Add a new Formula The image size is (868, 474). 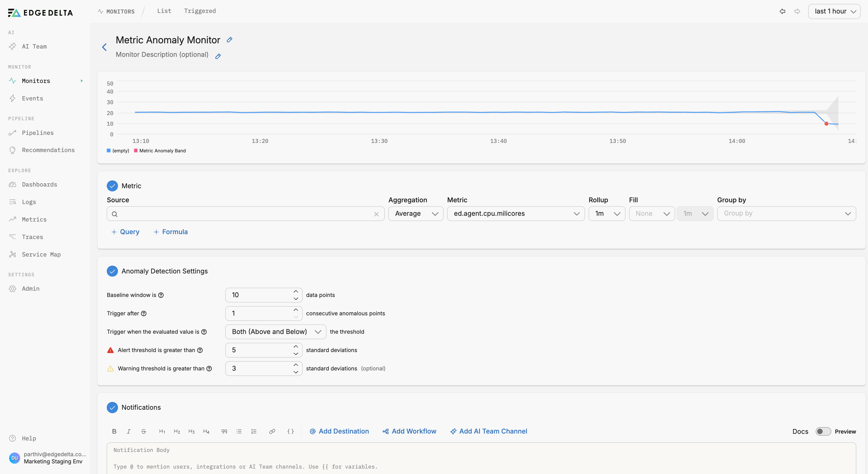[170, 232]
